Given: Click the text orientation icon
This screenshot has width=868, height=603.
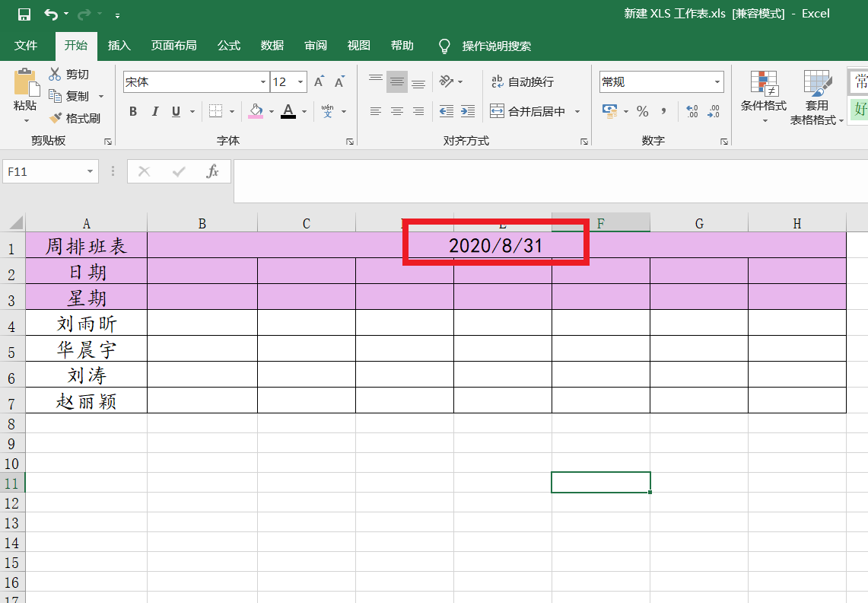Looking at the screenshot, I should click(447, 81).
